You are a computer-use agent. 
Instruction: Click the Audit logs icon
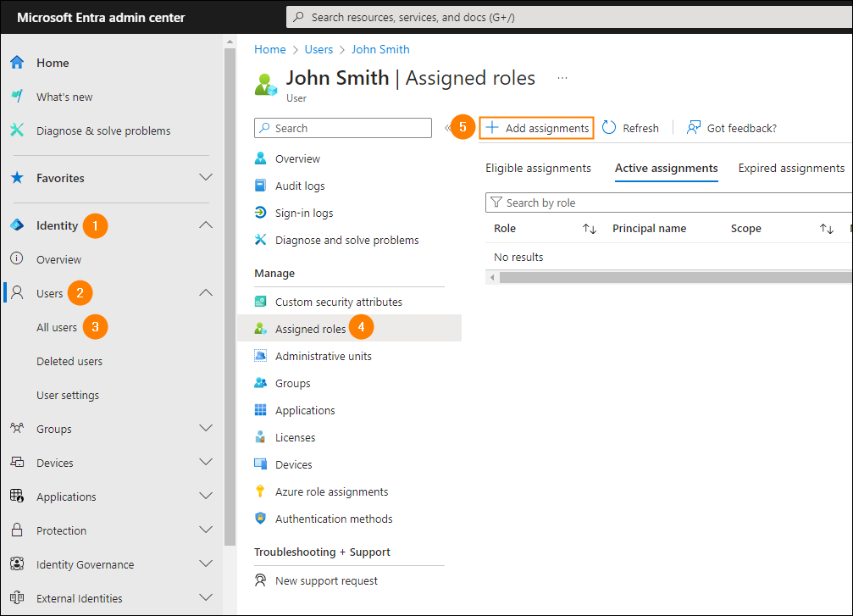pos(261,186)
